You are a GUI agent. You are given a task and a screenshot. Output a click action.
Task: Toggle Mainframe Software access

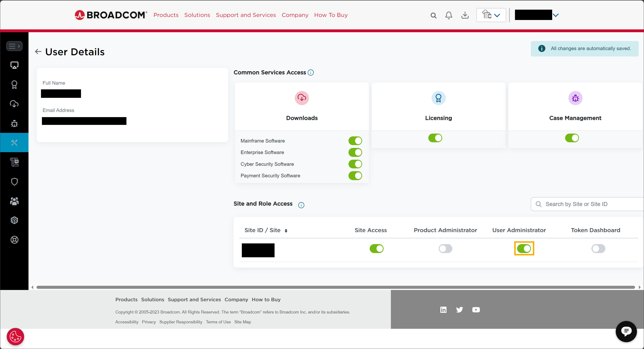[355, 141]
